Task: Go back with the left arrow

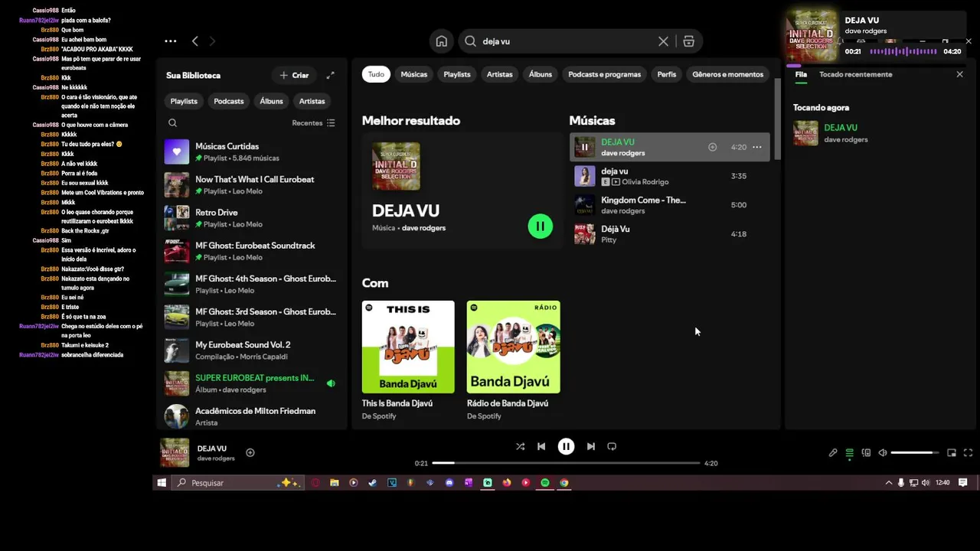Action: point(195,41)
